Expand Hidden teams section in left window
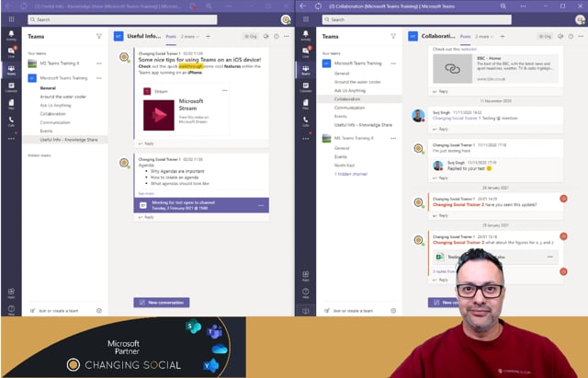 (x=40, y=155)
